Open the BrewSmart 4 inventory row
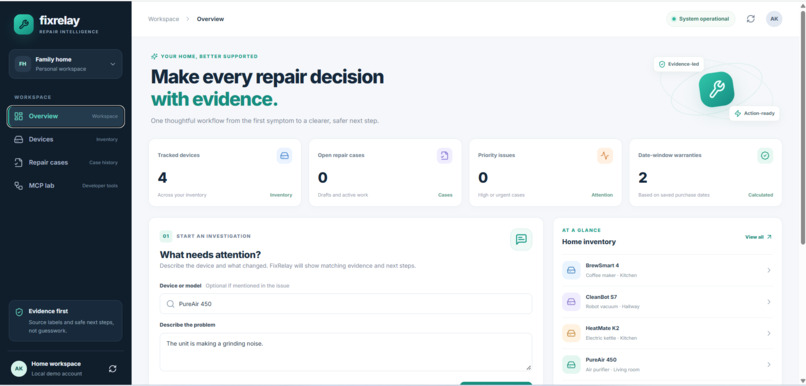Image resolution: width=806 pixels, height=386 pixels. [x=667, y=270]
